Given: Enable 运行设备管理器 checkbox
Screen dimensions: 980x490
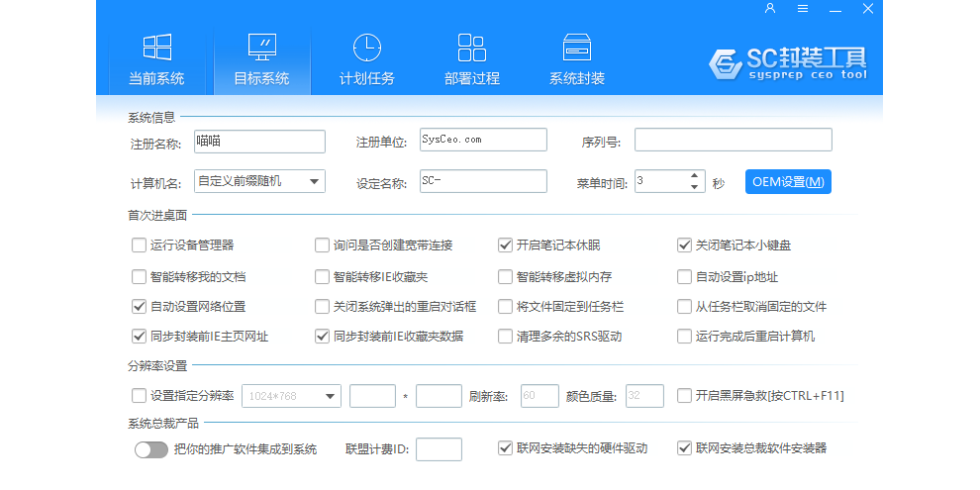Looking at the screenshot, I should pyautogui.click(x=139, y=245).
